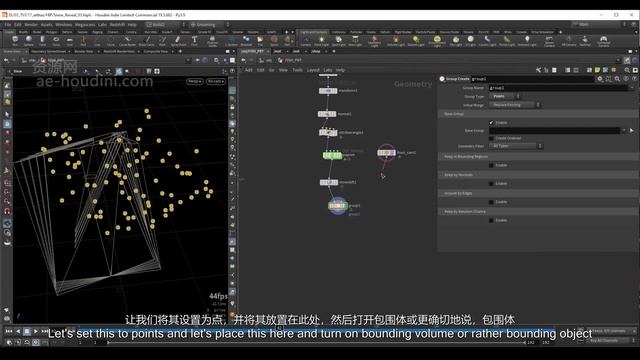The height and width of the screenshot is (360, 640).
Task: Select the Platonic Solids shelf tool
Action: (212, 41)
